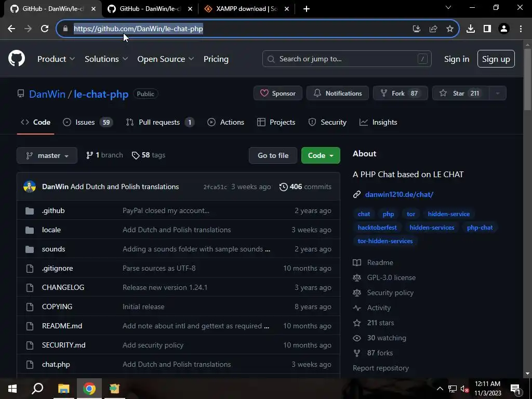Reload the page with refresh icon
Viewport: 532px width, 399px height.
45,29
